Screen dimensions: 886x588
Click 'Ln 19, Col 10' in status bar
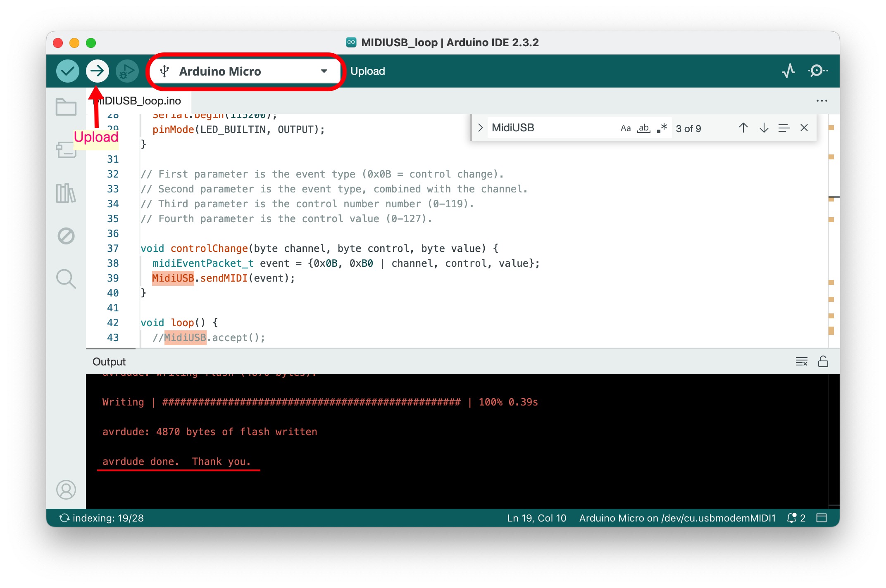coord(536,518)
